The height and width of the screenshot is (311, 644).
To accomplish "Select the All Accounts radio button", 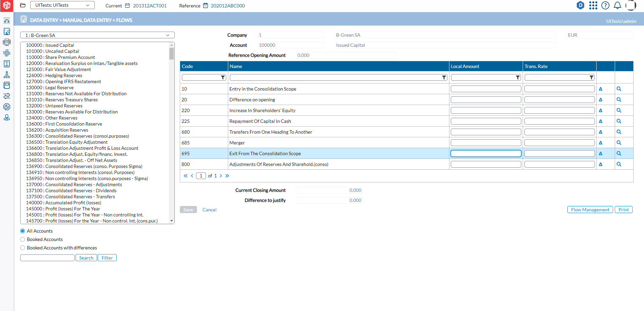I will 23,231.
